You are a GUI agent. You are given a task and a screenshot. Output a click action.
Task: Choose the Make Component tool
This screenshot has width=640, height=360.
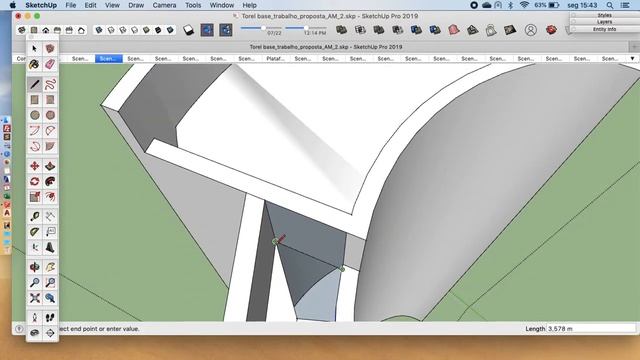coord(50,49)
